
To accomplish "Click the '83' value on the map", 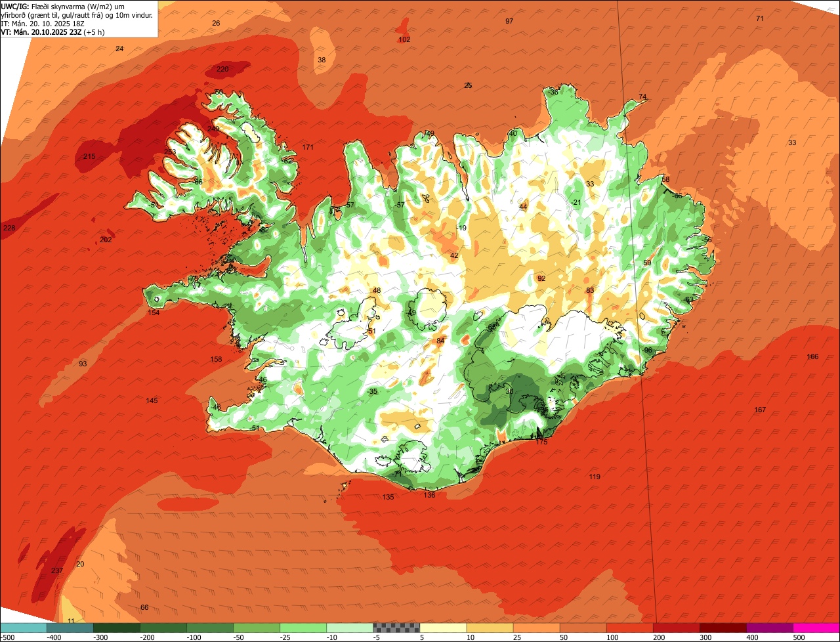I will 590,290.
